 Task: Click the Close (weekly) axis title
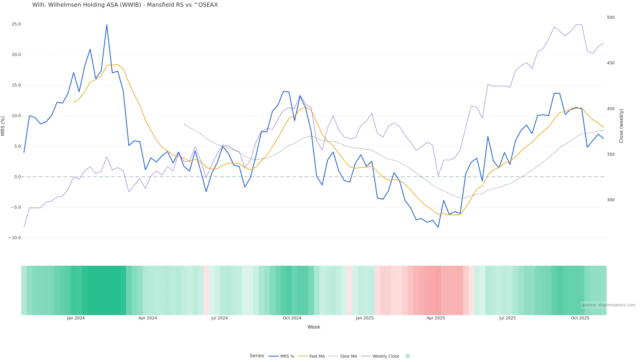tap(621, 126)
